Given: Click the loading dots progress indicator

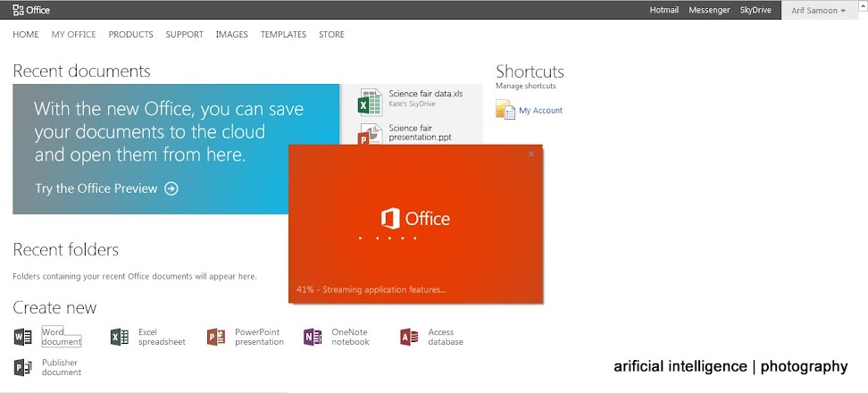Looking at the screenshot, I should pos(388,238).
